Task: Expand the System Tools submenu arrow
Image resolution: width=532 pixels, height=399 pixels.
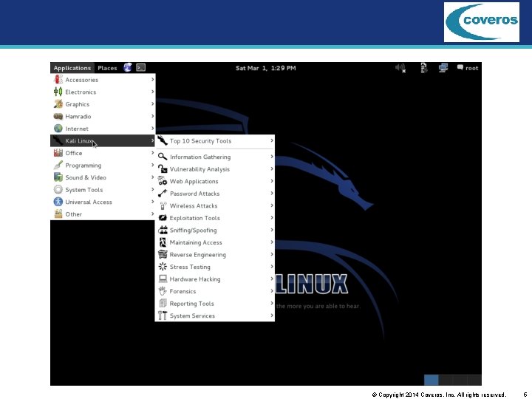Action: pyautogui.click(x=152, y=190)
